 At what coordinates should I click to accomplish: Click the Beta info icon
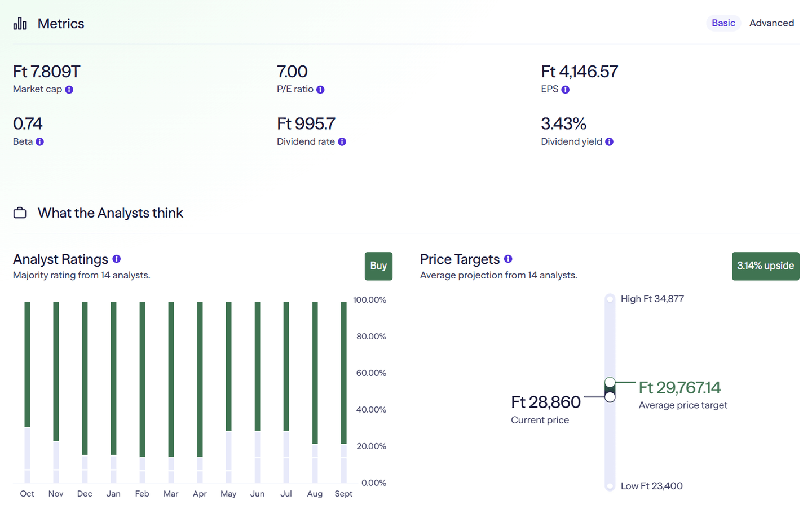point(39,142)
